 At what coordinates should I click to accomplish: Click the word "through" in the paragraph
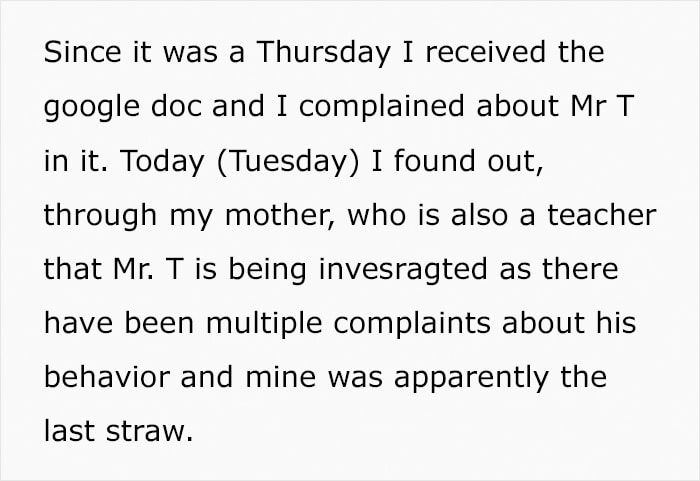(x=100, y=217)
